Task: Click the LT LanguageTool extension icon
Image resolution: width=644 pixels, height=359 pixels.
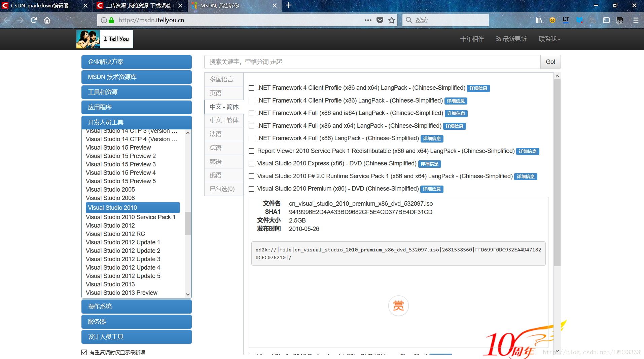Action: (566, 20)
